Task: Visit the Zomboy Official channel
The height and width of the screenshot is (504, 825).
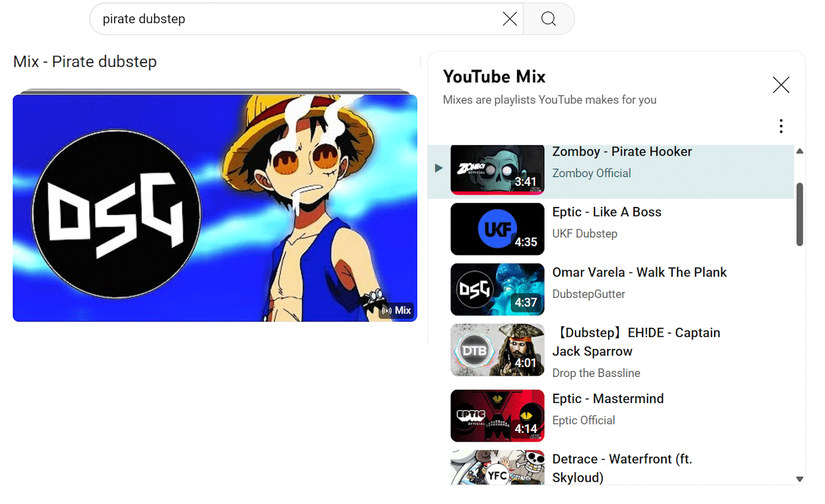Action: pyautogui.click(x=591, y=173)
